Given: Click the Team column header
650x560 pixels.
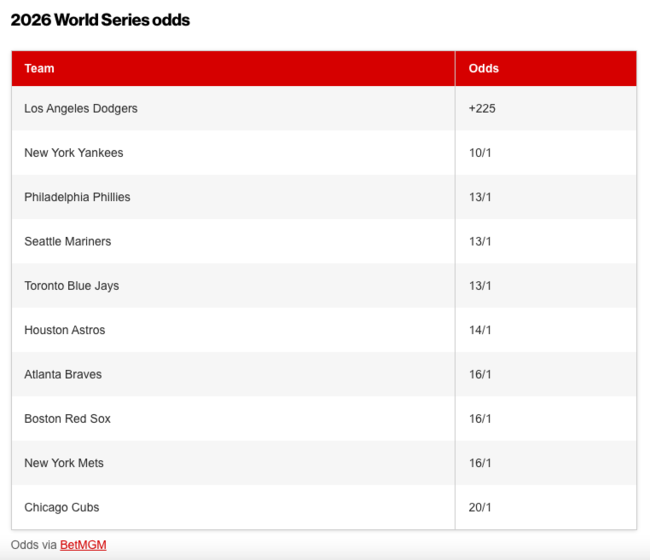Looking at the screenshot, I should coord(40,69).
